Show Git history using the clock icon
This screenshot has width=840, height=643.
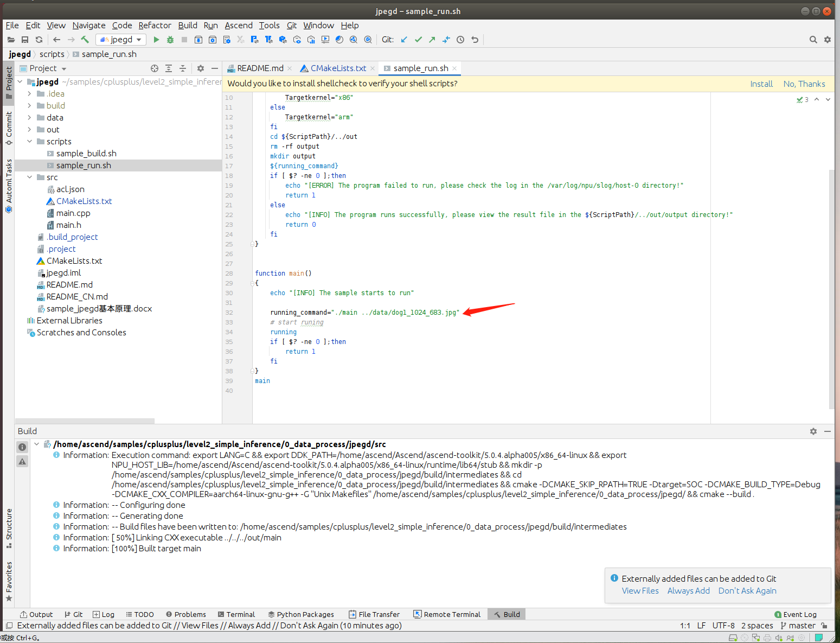click(460, 40)
